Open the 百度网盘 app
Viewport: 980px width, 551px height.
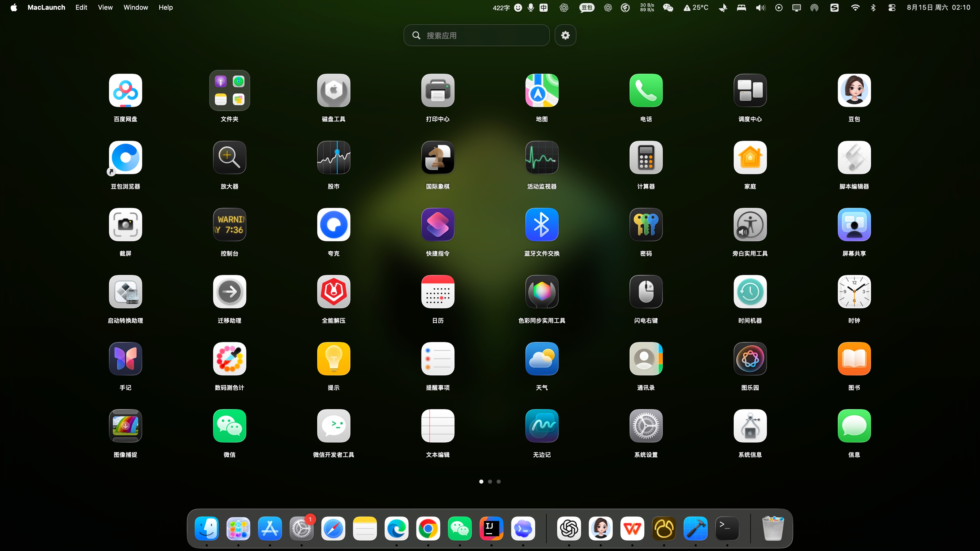click(x=125, y=91)
